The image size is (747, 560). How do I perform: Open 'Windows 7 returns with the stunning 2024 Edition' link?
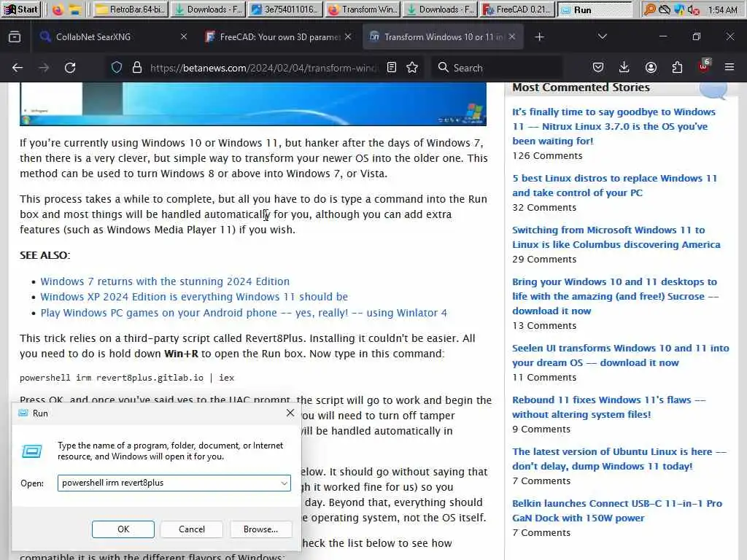(165, 281)
